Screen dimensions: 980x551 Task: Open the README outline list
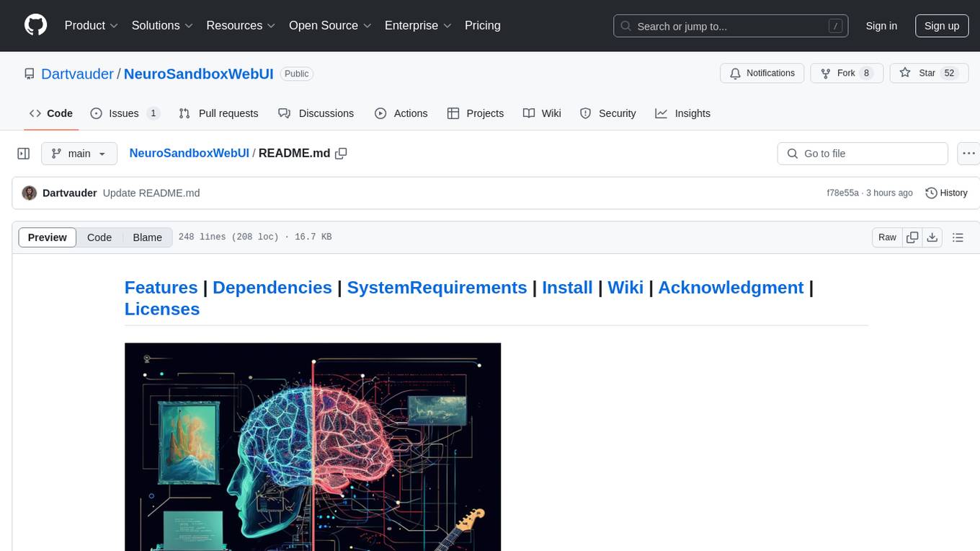(958, 237)
